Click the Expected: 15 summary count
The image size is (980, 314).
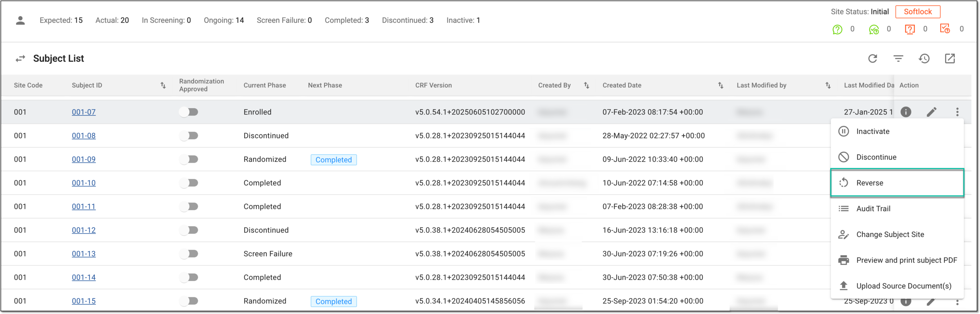pos(61,20)
